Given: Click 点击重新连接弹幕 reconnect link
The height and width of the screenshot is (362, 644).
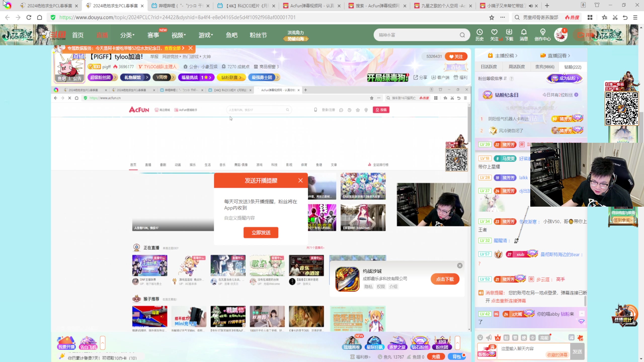Looking at the screenshot, I should point(508,301).
